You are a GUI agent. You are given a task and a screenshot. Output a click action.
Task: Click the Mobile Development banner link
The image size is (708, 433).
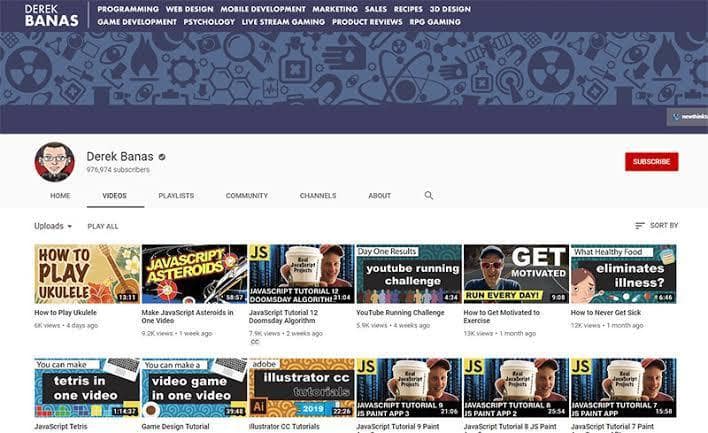[263, 9]
